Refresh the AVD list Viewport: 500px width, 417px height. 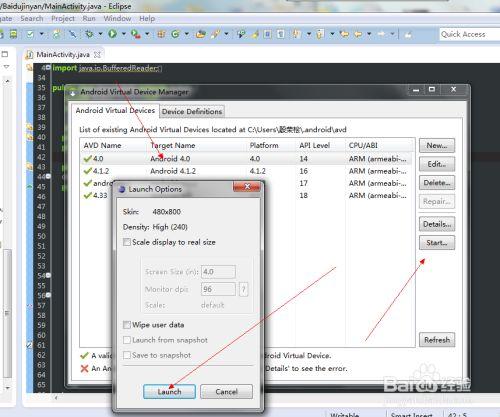tap(437, 340)
